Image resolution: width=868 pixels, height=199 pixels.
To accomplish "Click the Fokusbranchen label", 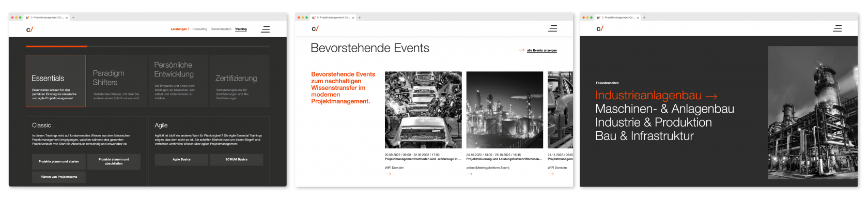I will coord(607,83).
